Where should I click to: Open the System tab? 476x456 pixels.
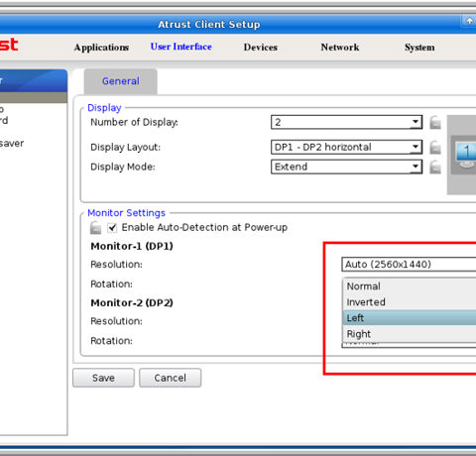pyautogui.click(x=419, y=48)
